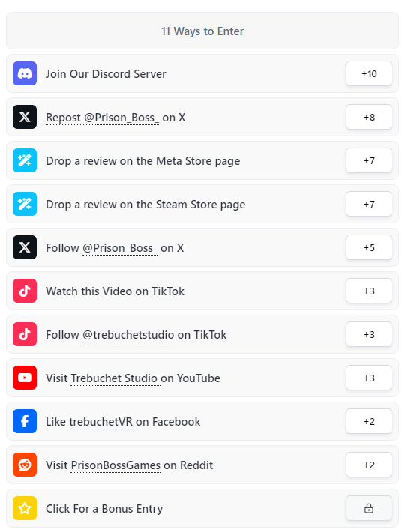Click the lock button on Bonus Entry
Screen dimensions: 405x532
(x=369, y=508)
